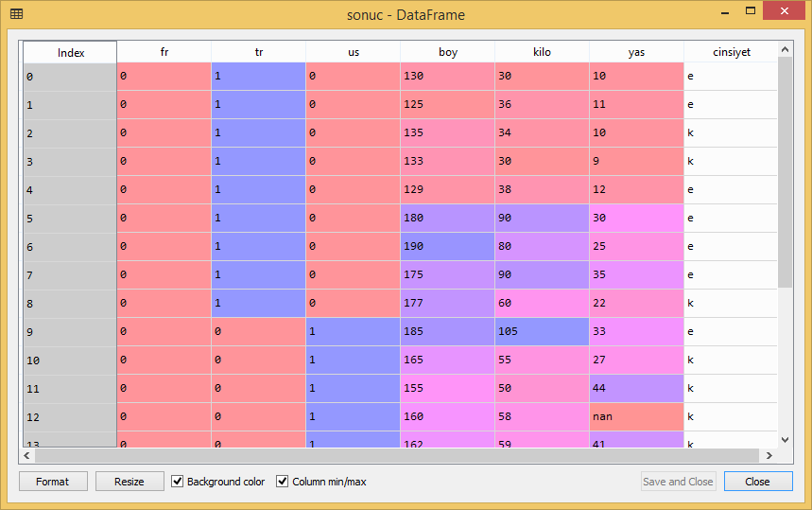This screenshot has width=812, height=510.
Task: Select boy cell with value 155
Action: click(447, 388)
